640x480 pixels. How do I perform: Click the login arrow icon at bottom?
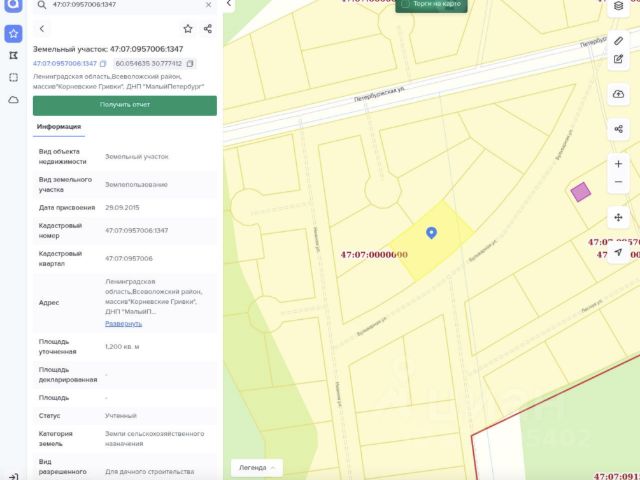point(13,476)
